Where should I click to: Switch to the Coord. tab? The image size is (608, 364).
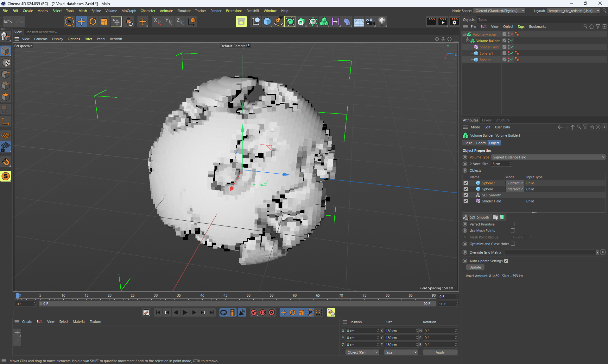pos(481,143)
